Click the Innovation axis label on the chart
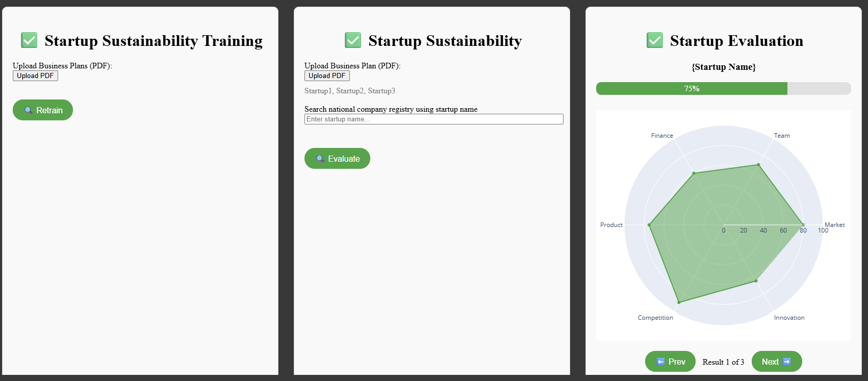The height and width of the screenshot is (381, 868). coord(789,318)
